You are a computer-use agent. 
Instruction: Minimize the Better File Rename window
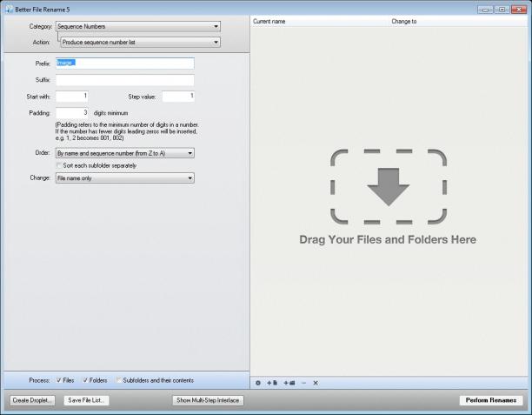pyautogui.click(x=485, y=10)
